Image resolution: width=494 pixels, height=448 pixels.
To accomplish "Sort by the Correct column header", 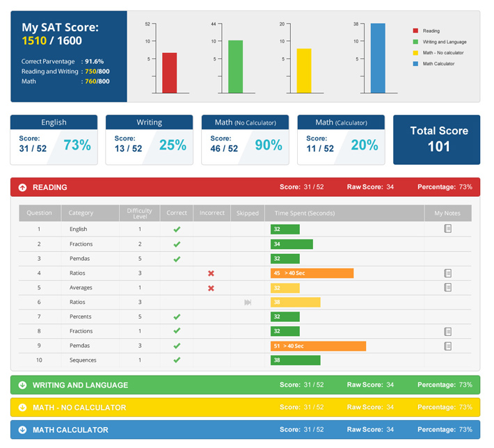I will pyautogui.click(x=177, y=213).
